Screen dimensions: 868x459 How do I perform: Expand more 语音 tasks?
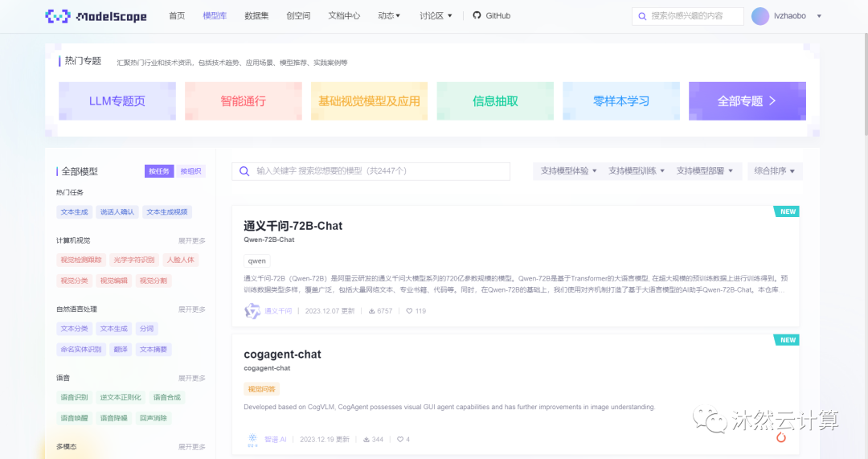tap(191, 378)
